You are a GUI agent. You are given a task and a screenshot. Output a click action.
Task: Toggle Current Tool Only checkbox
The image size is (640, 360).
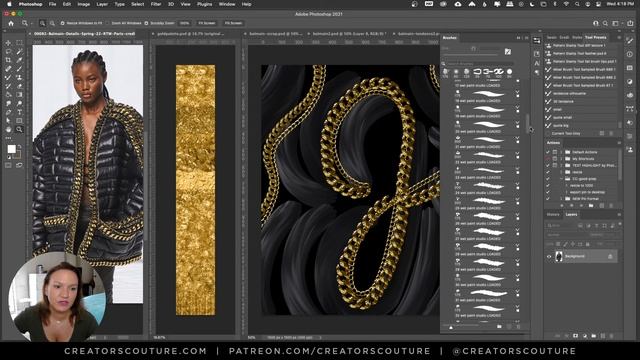(x=548, y=133)
